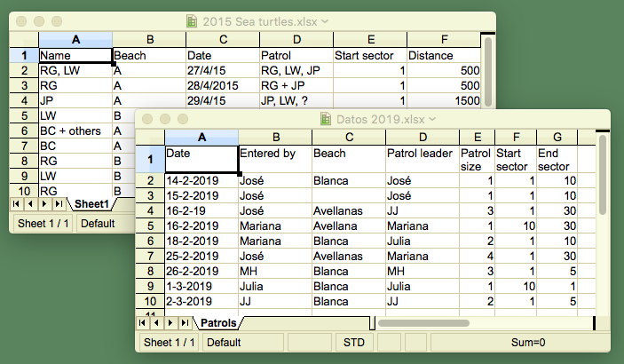Select the Sheet1 tab
The height and width of the screenshot is (364, 624).
pos(91,203)
